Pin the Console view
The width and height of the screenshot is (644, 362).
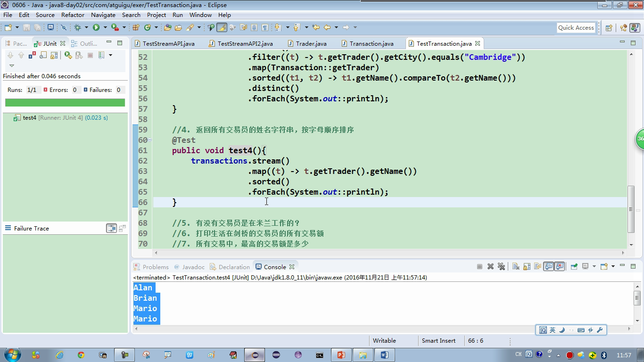click(574, 266)
